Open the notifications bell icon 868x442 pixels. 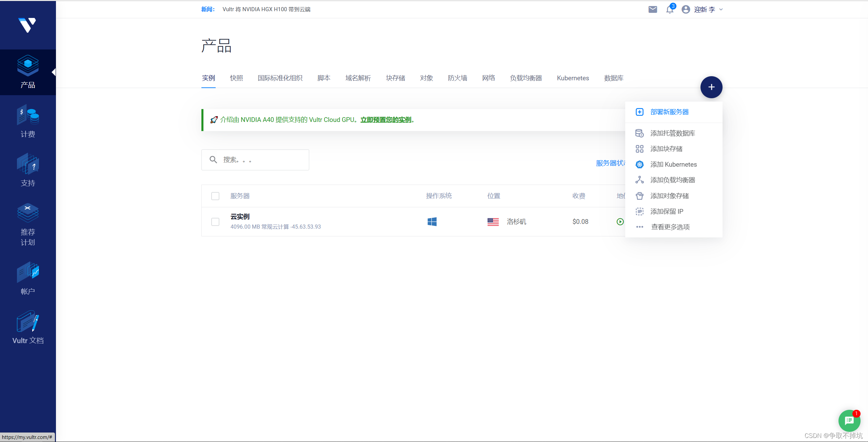pos(670,9)
